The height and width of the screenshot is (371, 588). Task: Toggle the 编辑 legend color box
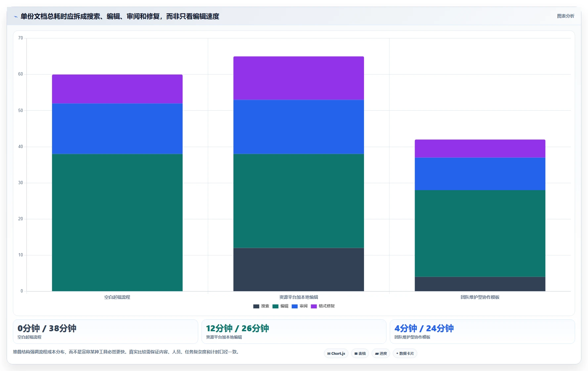[275, 306]
